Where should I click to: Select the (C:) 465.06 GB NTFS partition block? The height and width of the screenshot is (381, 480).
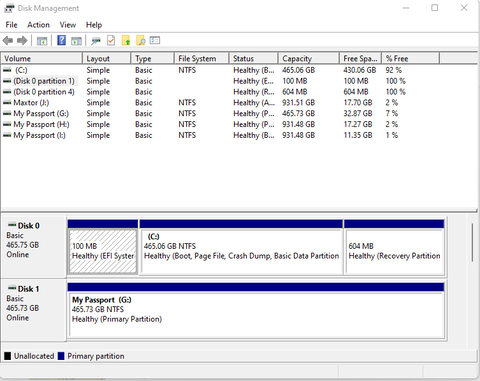(241, 247)
